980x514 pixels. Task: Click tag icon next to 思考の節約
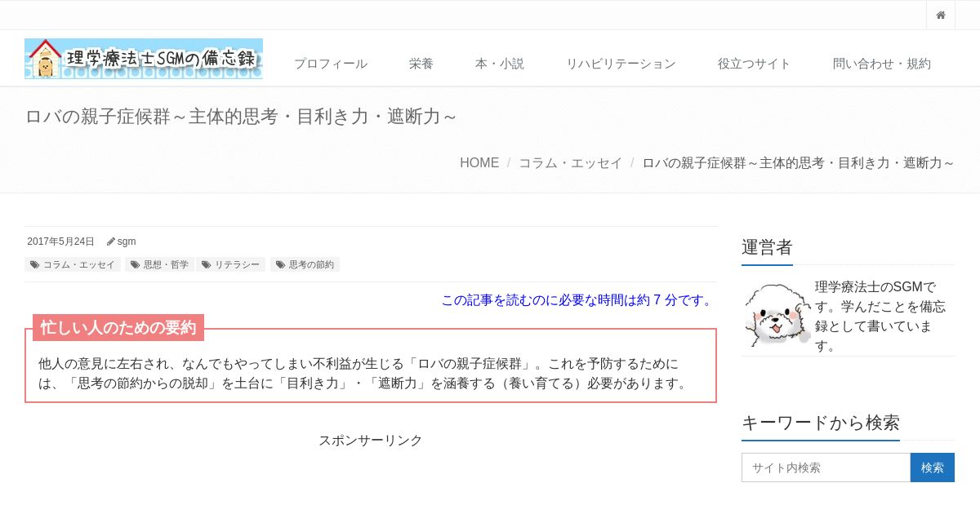click(280, 264)
